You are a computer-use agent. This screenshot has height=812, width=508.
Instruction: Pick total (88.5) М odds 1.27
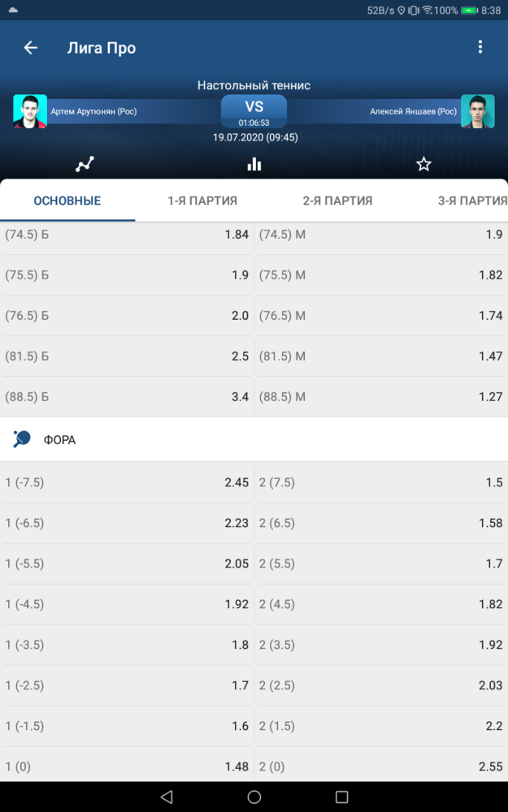click(381, 397)
